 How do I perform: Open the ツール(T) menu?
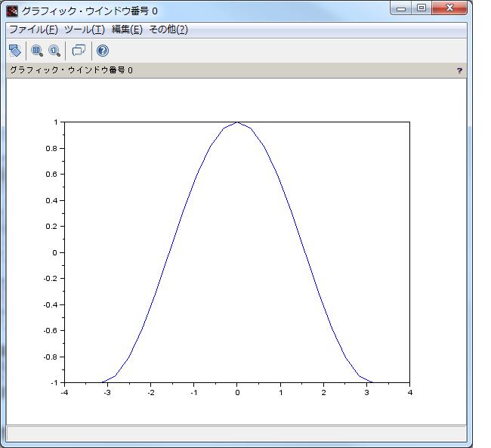click(x=85, y=29)
